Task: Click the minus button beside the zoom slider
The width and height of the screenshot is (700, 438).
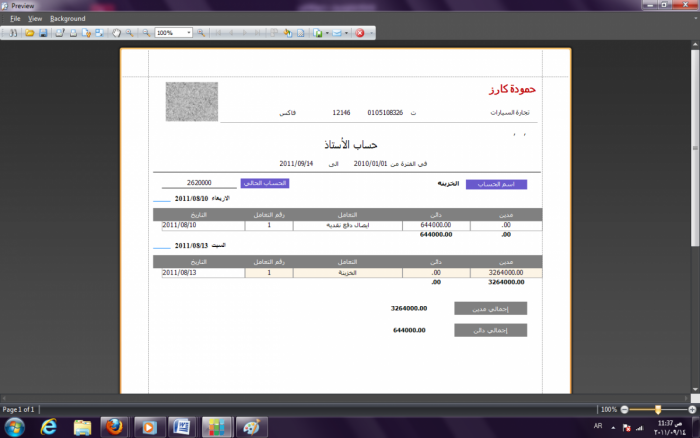Action: click(625, 409)
